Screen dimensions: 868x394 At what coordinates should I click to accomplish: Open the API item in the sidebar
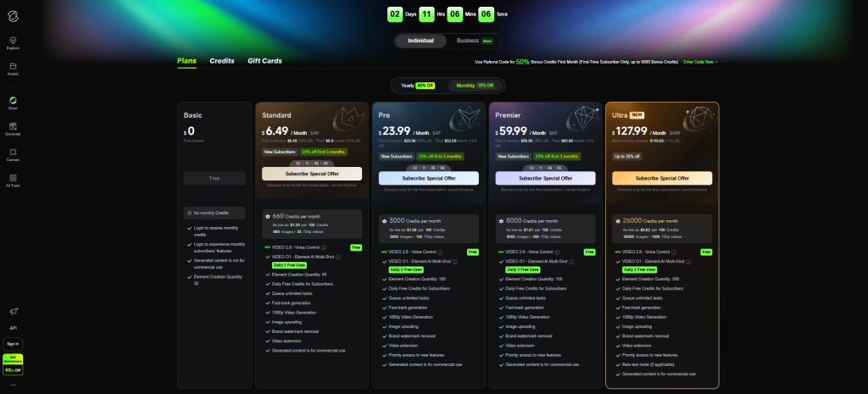(x=13, y=328)
